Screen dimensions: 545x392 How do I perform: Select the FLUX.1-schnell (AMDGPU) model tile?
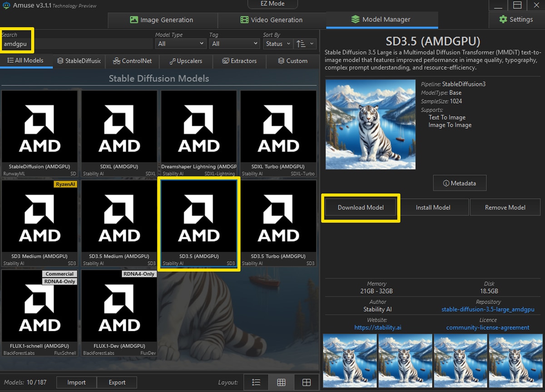point(40,313)
